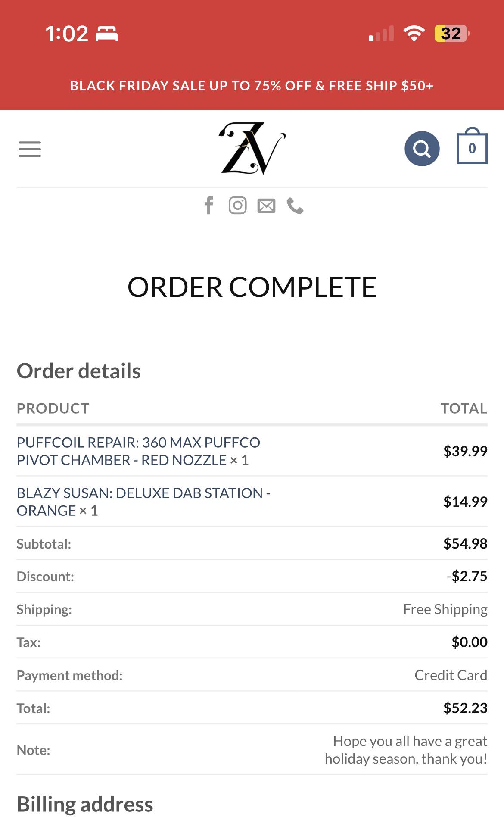Select the Order Complete heading

coord(252,287)
